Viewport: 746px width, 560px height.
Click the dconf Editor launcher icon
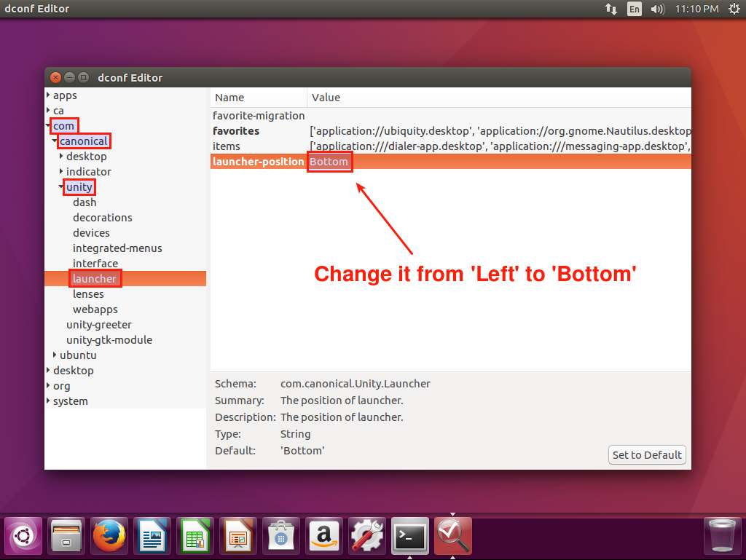pos(453,536)
